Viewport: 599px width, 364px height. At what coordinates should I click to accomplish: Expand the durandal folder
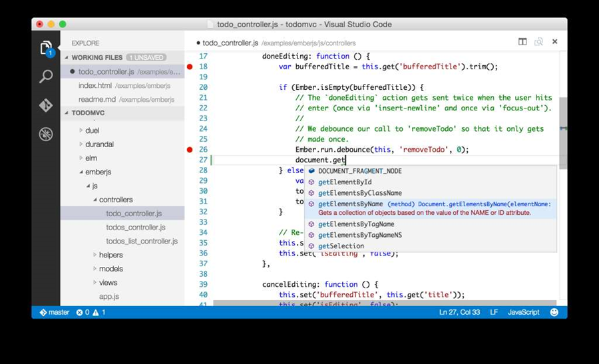point(81,144)
